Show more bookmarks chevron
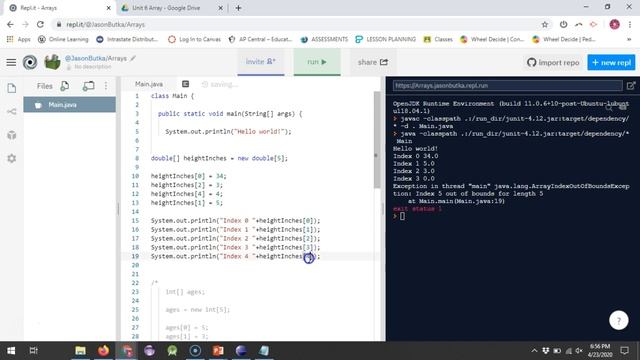The width and height of the screenshot is (640, 360). [x=629, y=39]
